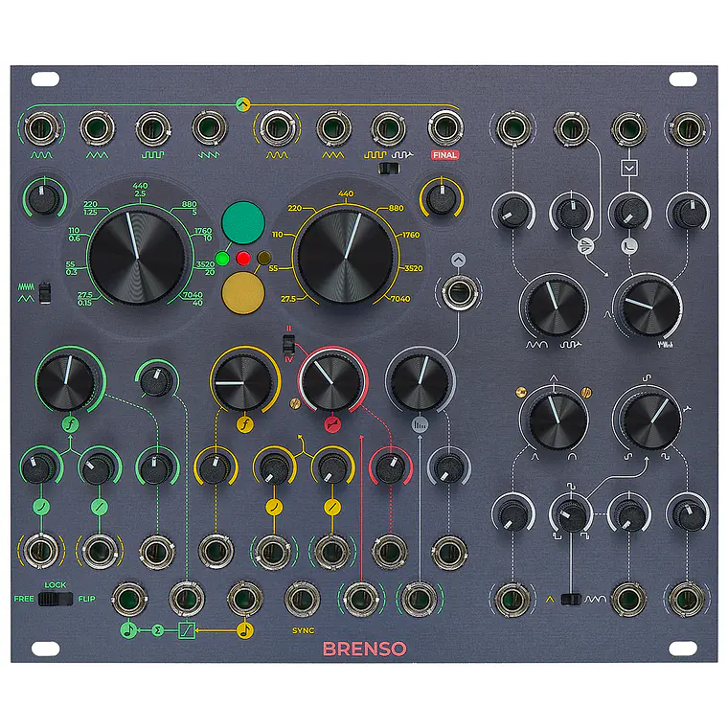Toggle the bottom switch in the right section

point(571,600)
